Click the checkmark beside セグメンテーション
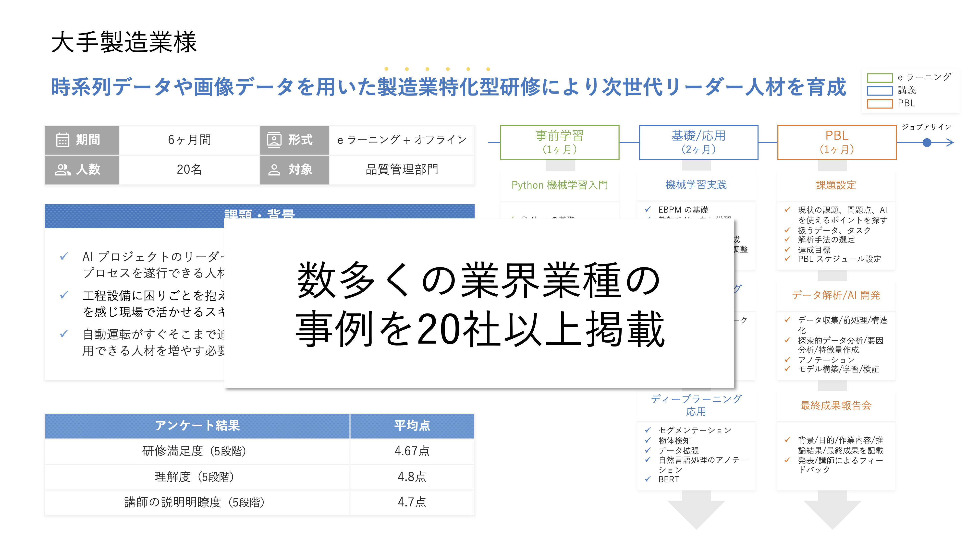This screenshot has height=551, width=980. click(x=648, y=430)
